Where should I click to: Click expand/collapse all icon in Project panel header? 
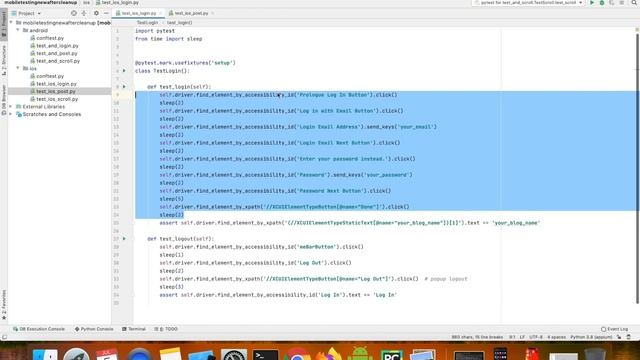84,13
